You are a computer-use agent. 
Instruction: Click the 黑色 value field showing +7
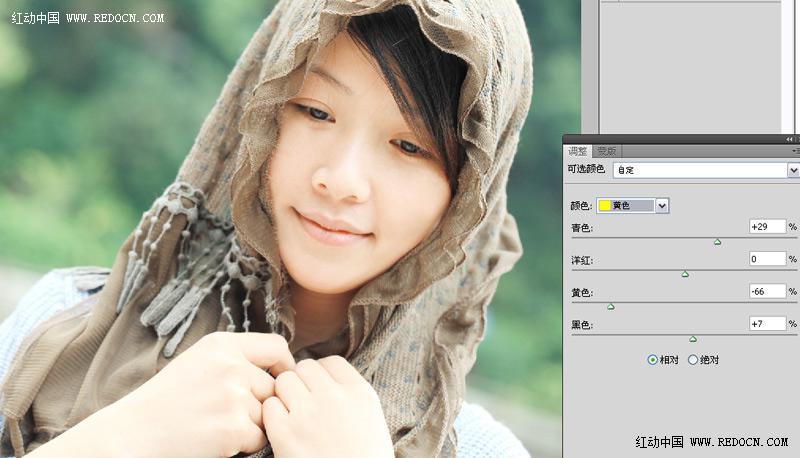(x=767, y=323)
